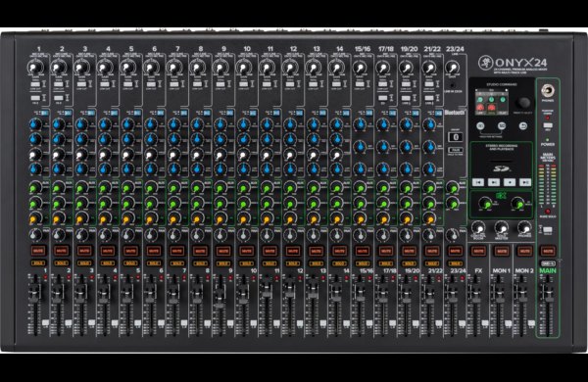Toggle the low cut switch on channel 7
Image resolution: width=588 pixels, height=382 pixels.
174,84
